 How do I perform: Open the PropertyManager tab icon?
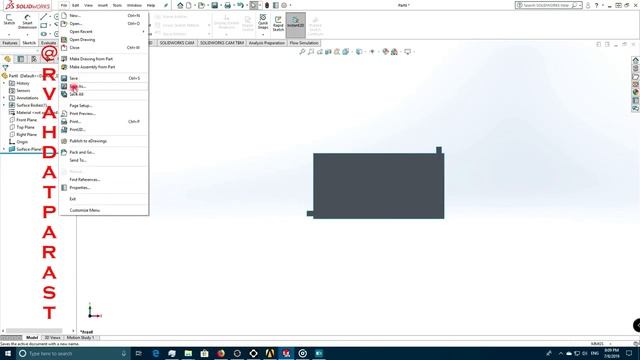[x=20, y=59]
